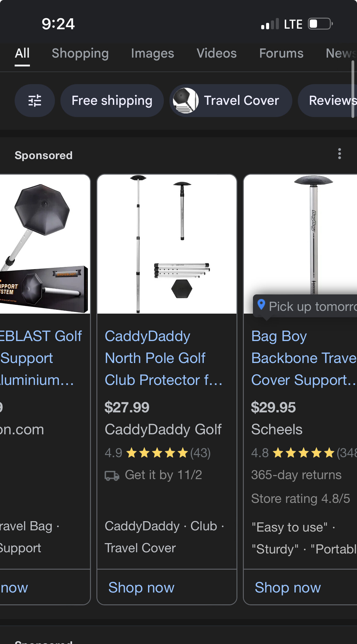The height and width of the screenshot is (644, 357).
Task: Tap the Travel Cover chip thumbnail icon
Action: (186, 101)
